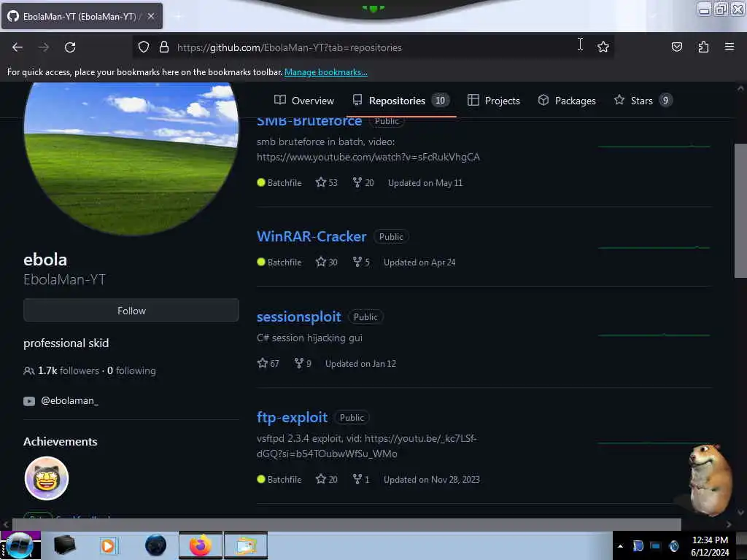Viewport: 747px width, 560px height.
Task: Close the EbolaMan-YT browser tab
Action: tap(150, 16)
